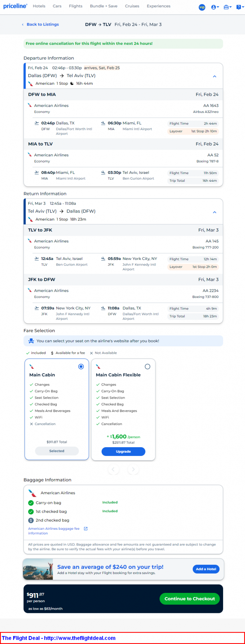Go to Flights section
Image resolution: width=245 pixels, height=644 pixels.
click(x=76, y=6)
